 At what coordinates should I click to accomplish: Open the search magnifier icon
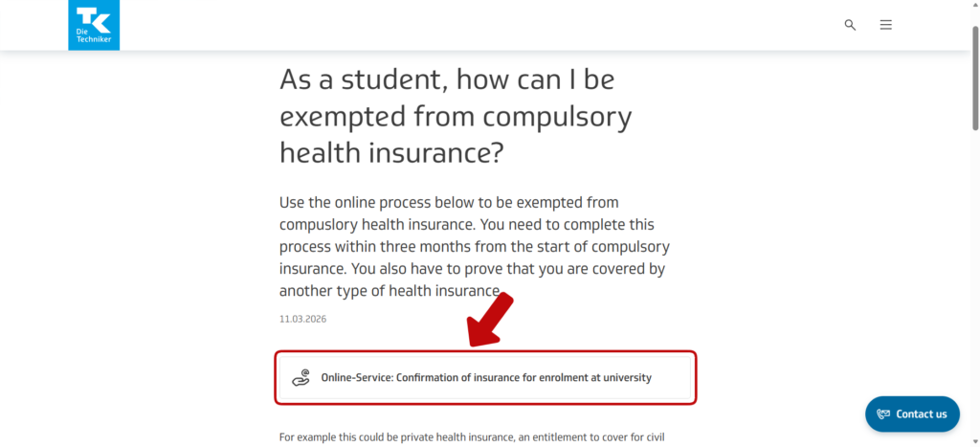850,25
